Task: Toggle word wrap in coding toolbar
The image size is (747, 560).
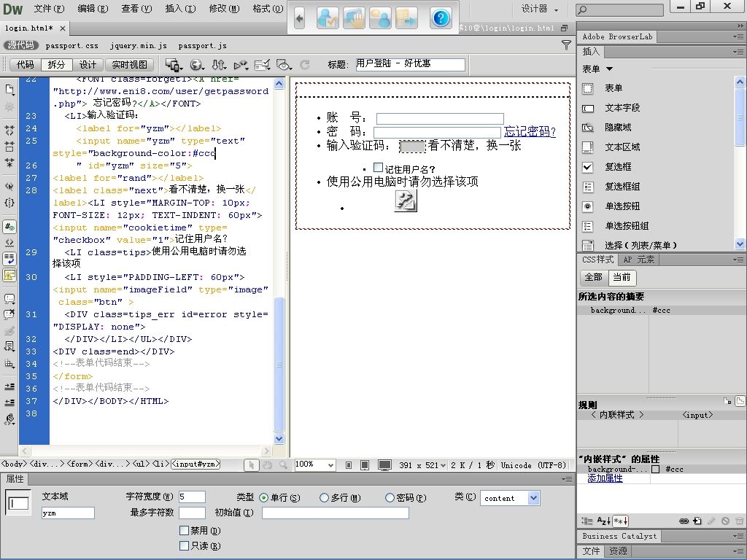Action: (9, 259)
